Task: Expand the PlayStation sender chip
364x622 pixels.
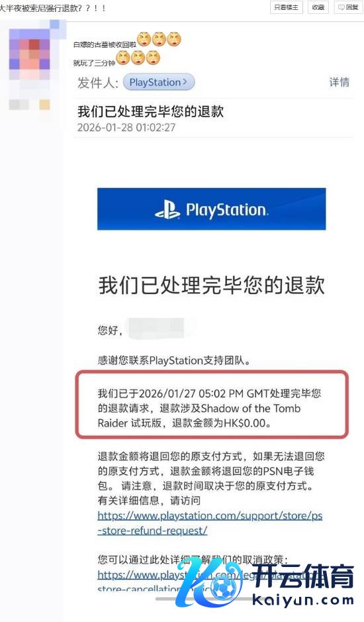Action: click(159, 83)
